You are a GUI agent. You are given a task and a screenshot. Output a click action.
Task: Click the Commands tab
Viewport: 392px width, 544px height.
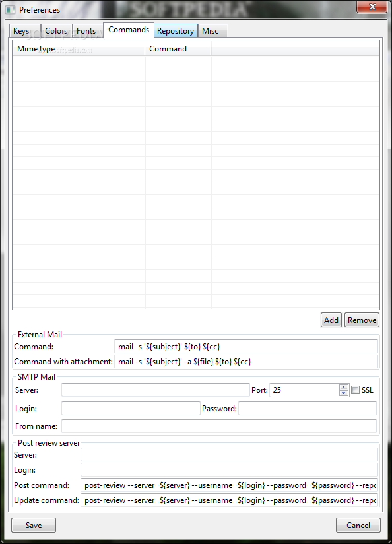coord(129,30)
